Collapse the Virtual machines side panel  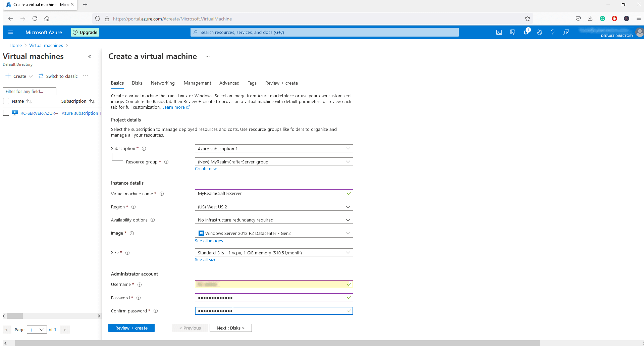click(x=90, y=56)
